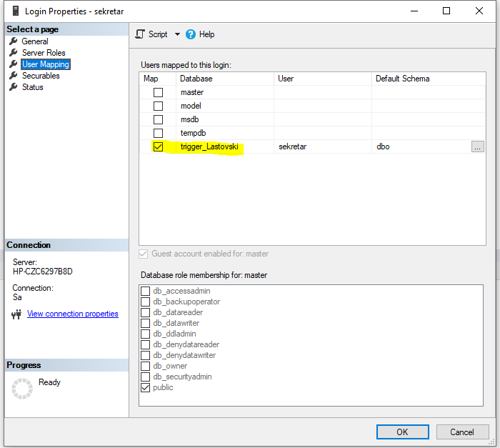Click the Script toolbar icon
Viewport: 500px width, 448px height.
click(140, 34)
